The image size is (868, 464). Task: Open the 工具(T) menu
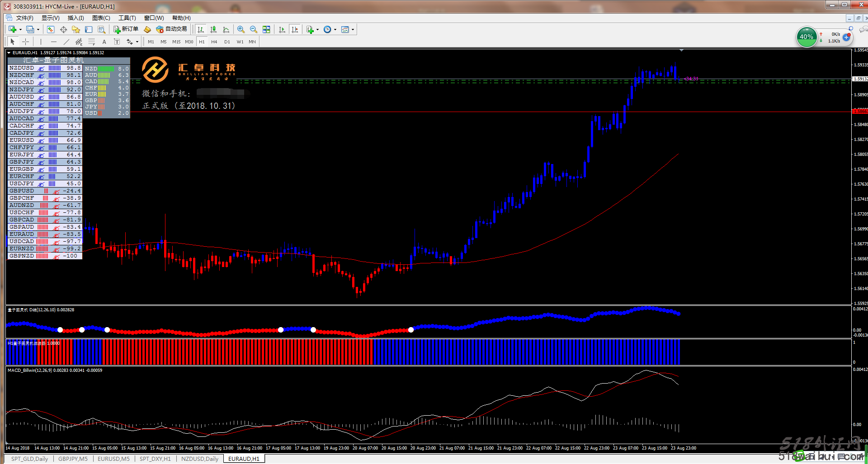click(127, 18)
